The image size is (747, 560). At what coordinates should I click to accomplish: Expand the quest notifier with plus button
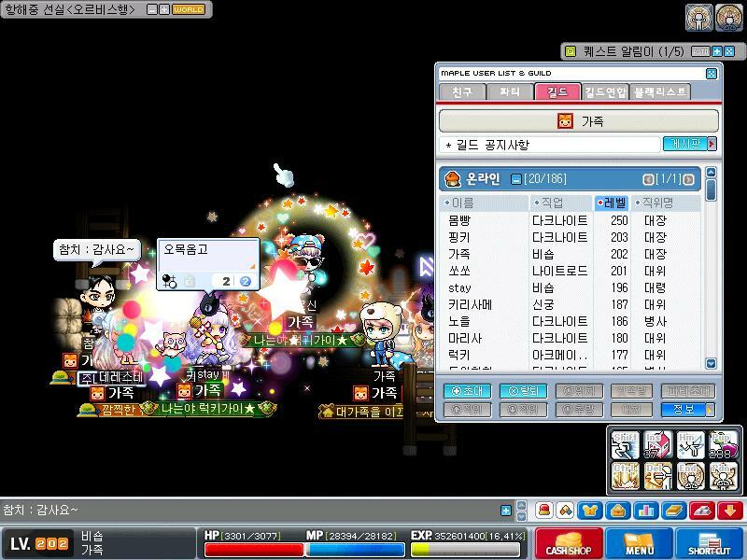click(x=717, y=51)
